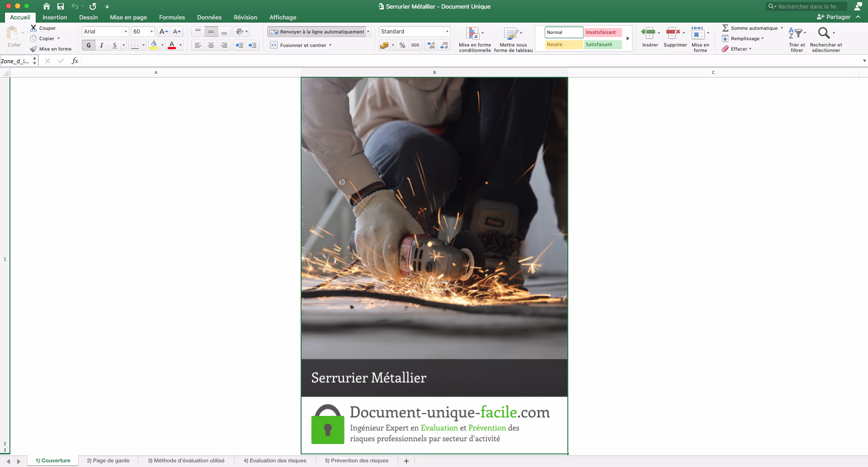
Task: Click Somme automatique button
Action: click(750, 28)
